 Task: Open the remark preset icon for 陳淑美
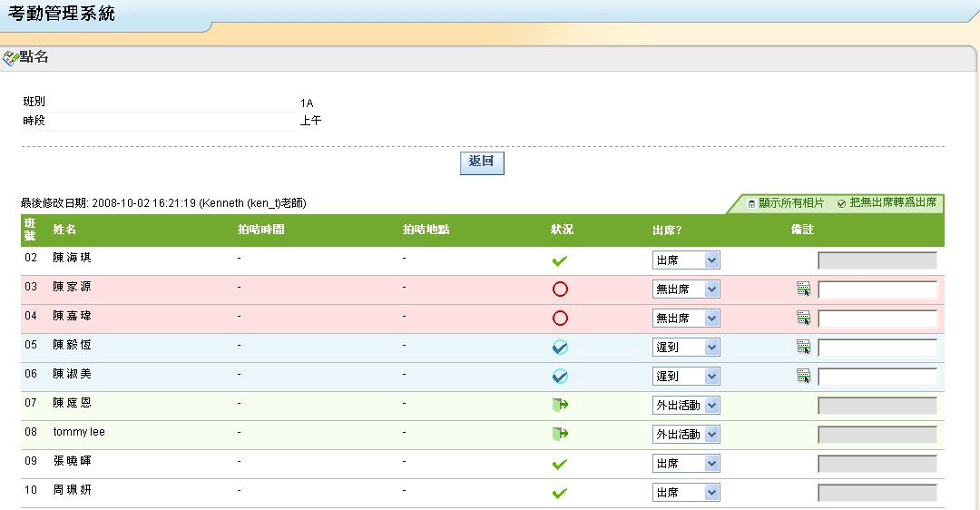coord(803,376)
